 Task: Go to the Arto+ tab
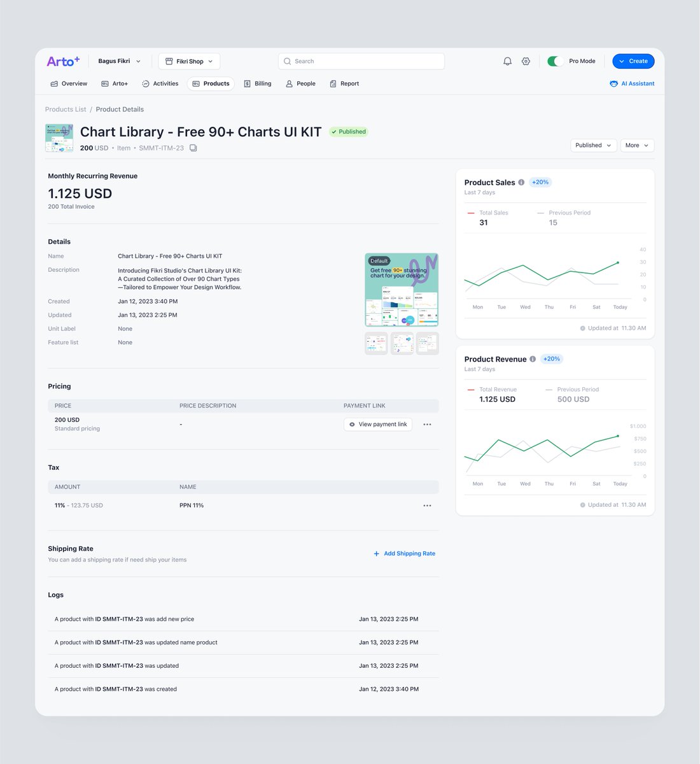[115, 83]
